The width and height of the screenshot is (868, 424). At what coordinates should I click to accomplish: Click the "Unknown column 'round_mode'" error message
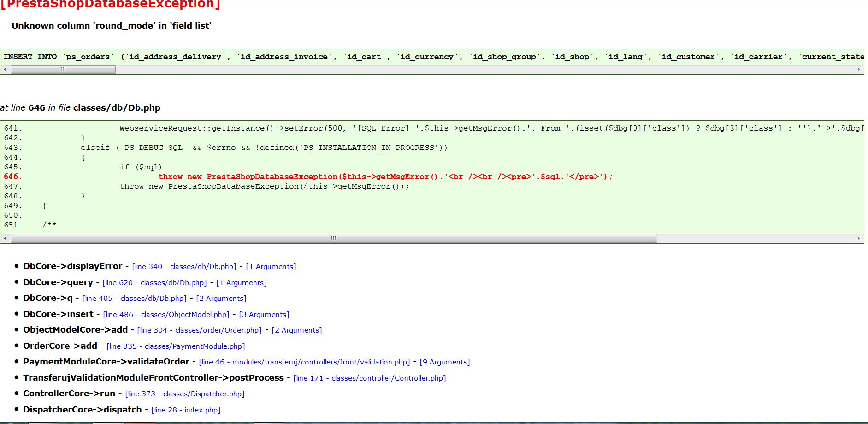point(112,26)
